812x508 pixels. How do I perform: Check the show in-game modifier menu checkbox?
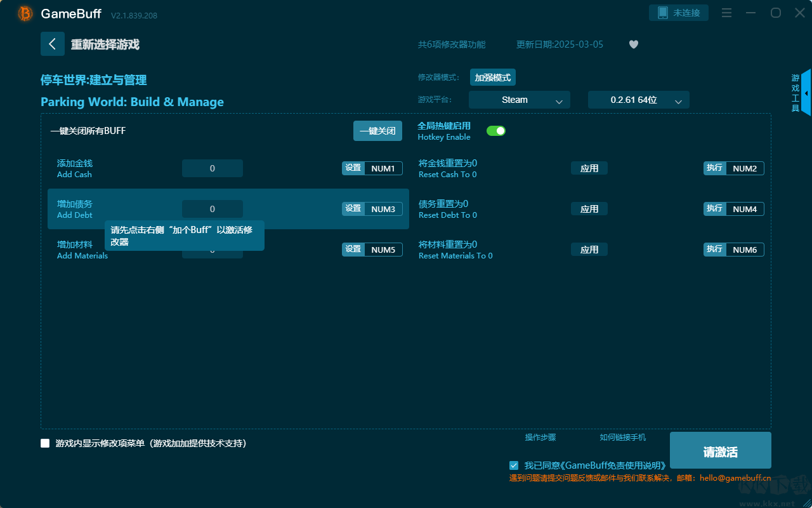coord(45,443)
